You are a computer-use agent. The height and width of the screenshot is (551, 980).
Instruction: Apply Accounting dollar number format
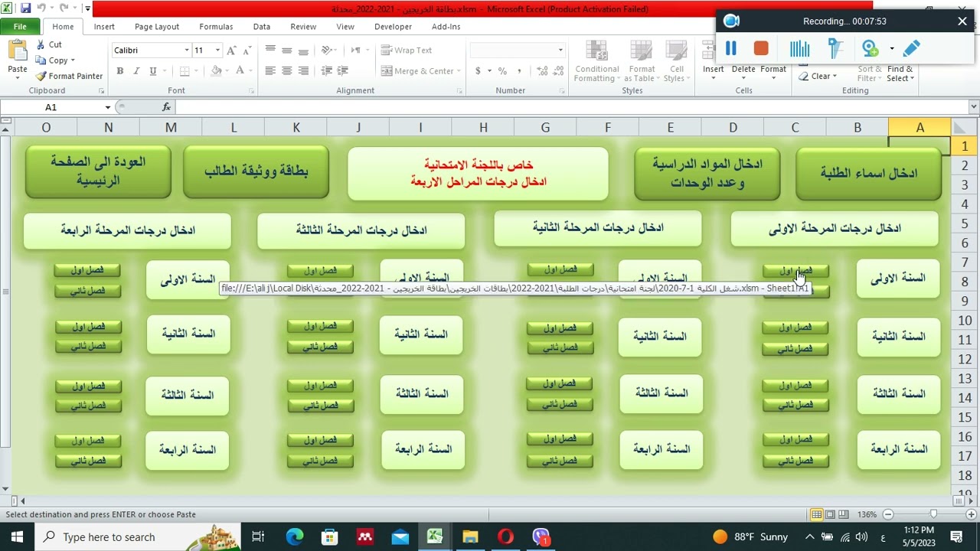[478, 70]
